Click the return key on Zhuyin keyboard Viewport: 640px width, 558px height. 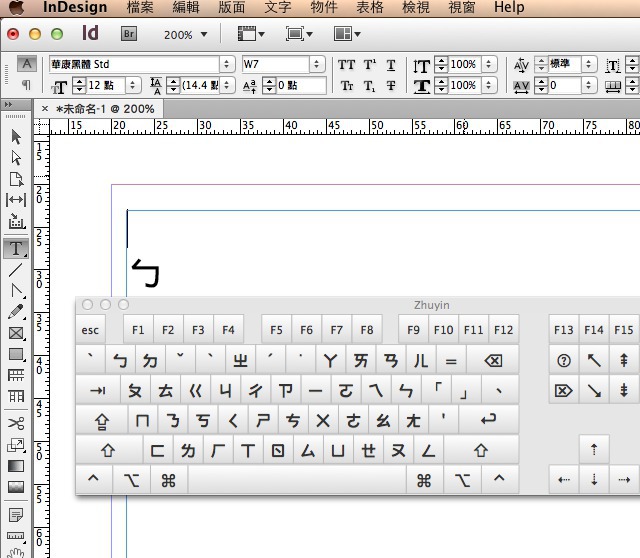(489, 420)
